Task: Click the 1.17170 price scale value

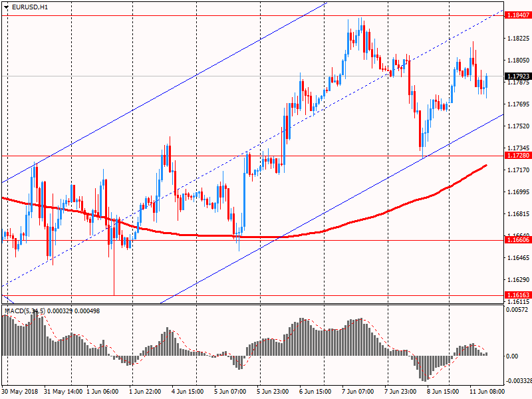Action: click(518, 170)
